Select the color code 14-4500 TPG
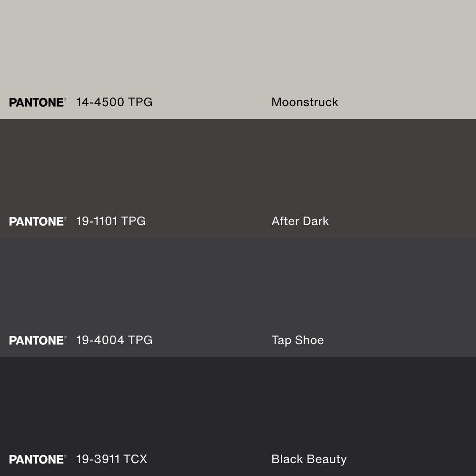The image size is (476, 476). 114,102
